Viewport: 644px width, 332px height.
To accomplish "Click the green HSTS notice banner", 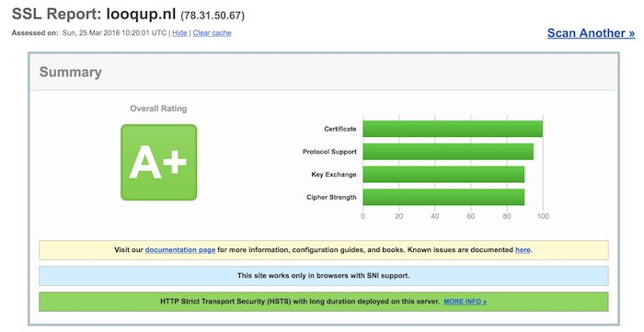I will pos(324,302).
